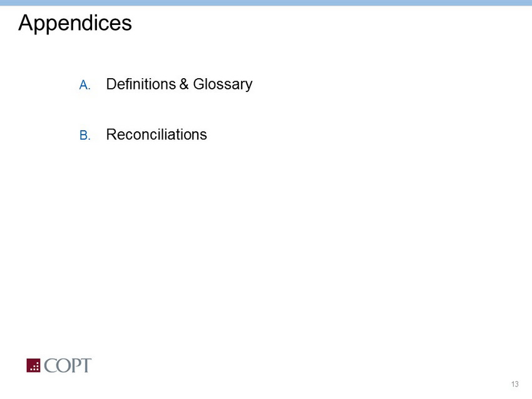This screenshot has height=399, width=532.
Task: Click the capital G of Glossary
Action: tap(198, 84)
